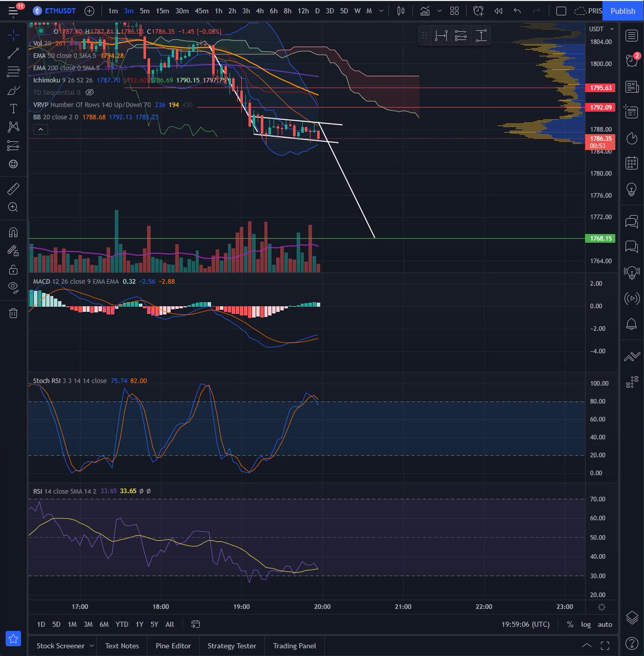Open the economic calendar panel
The width and height of the screenshot is (644, 656).
pyautogui.click(x=631, y=163)
